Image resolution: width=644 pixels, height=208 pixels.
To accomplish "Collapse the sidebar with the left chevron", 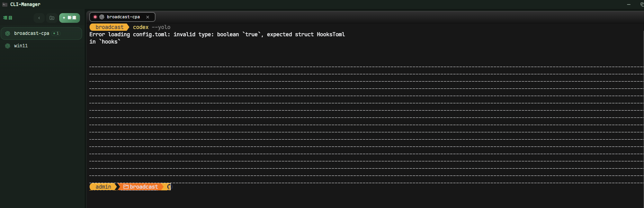I will [x=39, y=18].
